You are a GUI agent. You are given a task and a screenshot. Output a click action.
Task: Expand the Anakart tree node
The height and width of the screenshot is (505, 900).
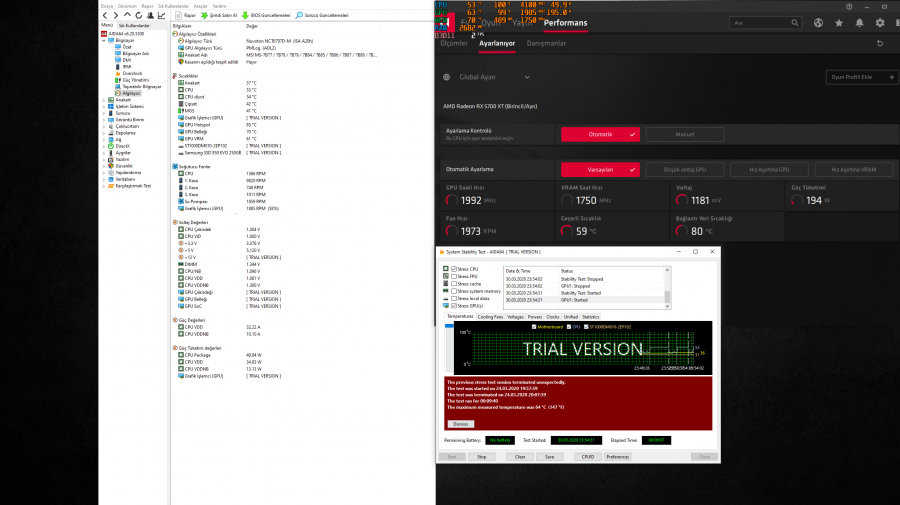pos(104,100)
